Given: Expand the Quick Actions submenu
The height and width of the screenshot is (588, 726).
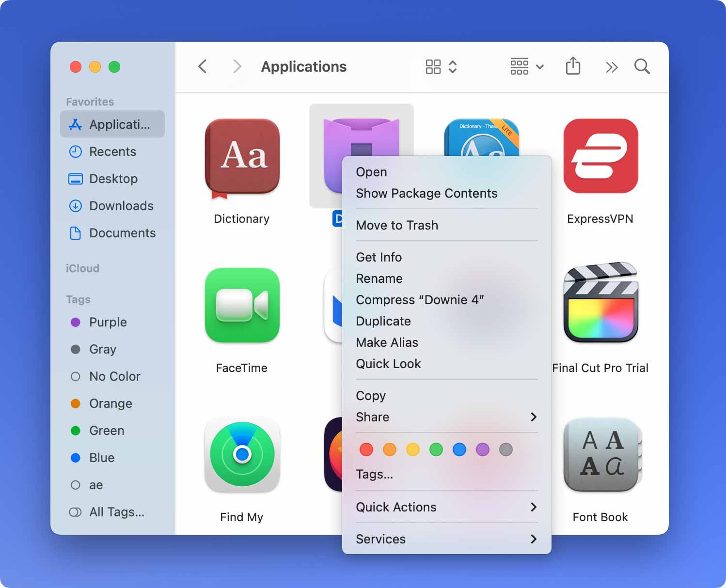Looking at the screenshot, I should 533,507.
